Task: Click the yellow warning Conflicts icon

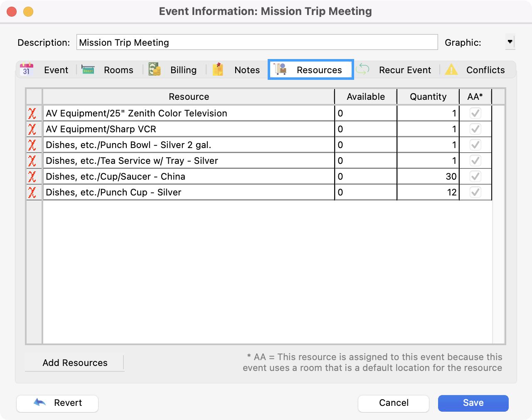Action: 451,69
